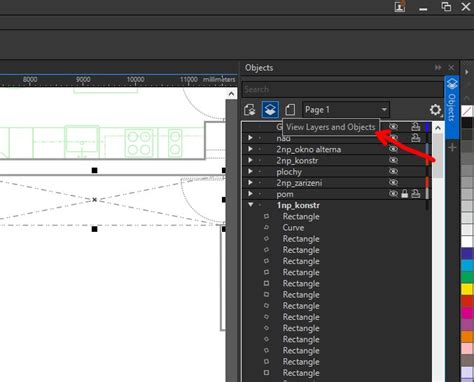Image resolution: width=474 pixels, height=382 pixels.
Task: Select the Curve object in 1np_konstr
Action: 293,228
